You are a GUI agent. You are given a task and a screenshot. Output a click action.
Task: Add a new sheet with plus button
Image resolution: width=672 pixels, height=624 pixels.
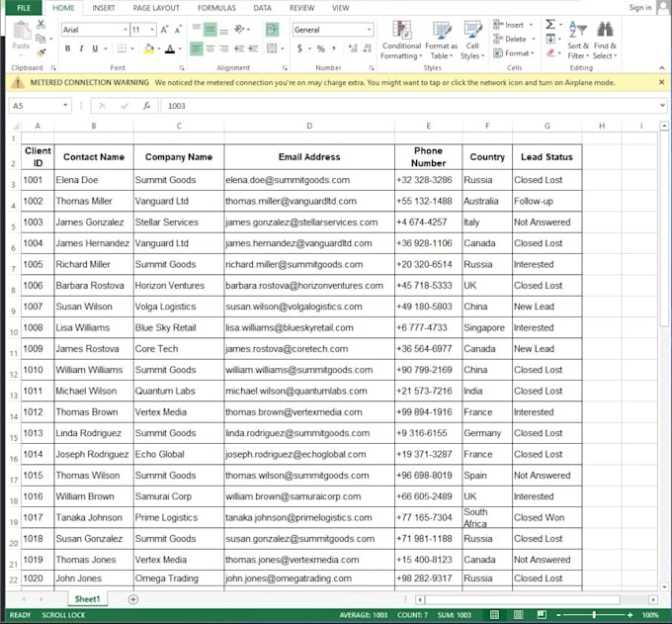(x=132, y=599)
